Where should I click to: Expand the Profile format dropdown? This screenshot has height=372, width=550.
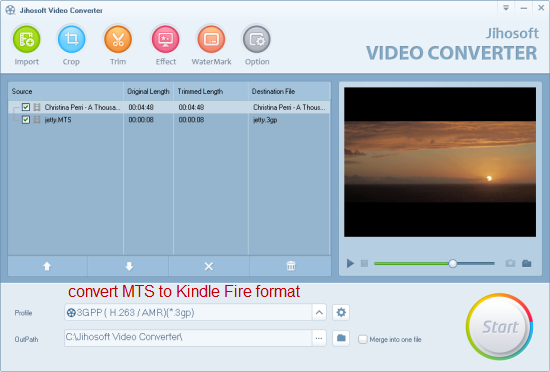point(319,312)
